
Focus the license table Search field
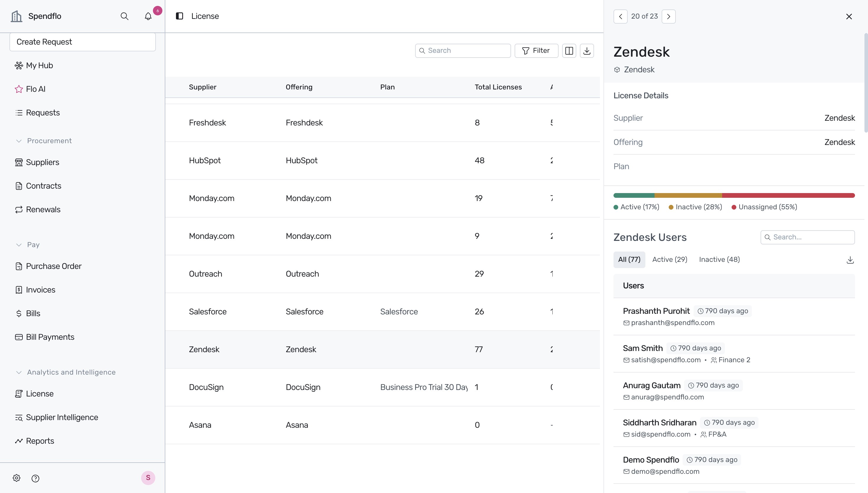463,51
